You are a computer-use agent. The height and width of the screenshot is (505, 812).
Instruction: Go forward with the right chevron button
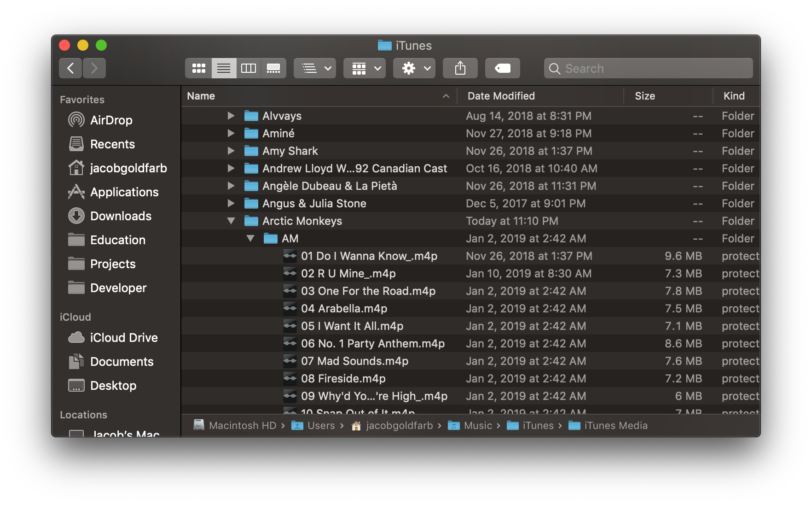click(x=94, y=68)
